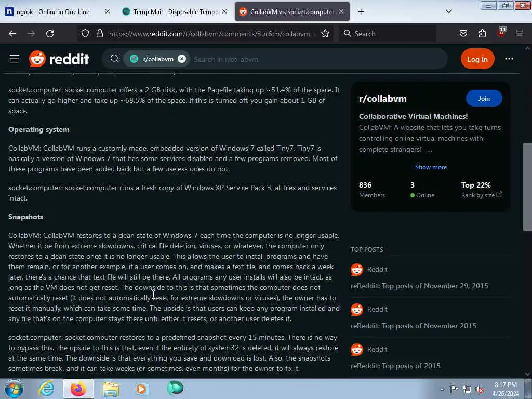
Task: Close the ngrok tab
Action: coord(107,11)
